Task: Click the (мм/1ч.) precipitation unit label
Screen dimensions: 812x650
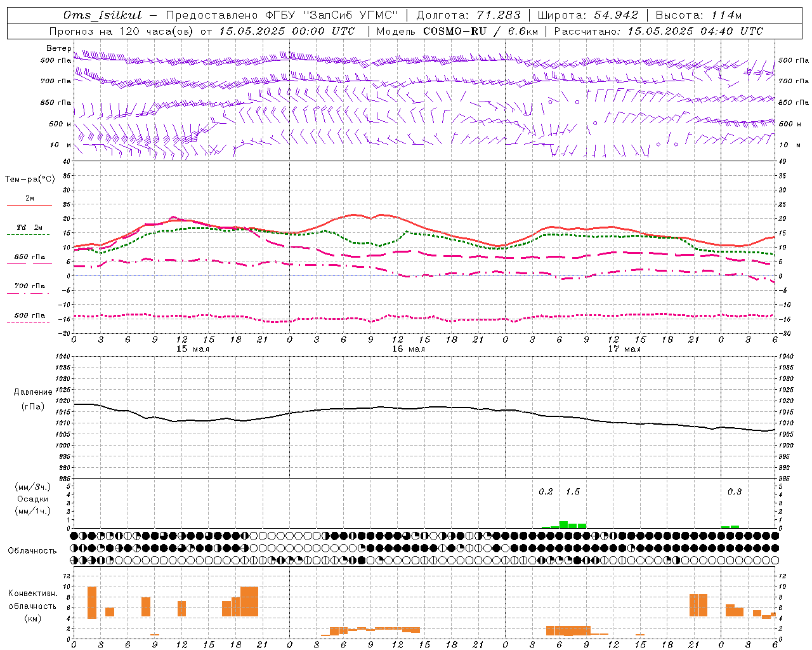Action: point(32,511)
